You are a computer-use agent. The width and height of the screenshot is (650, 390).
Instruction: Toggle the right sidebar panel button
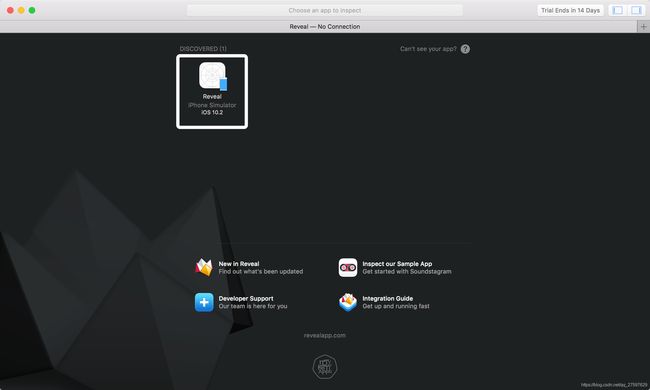coord(636,10)
